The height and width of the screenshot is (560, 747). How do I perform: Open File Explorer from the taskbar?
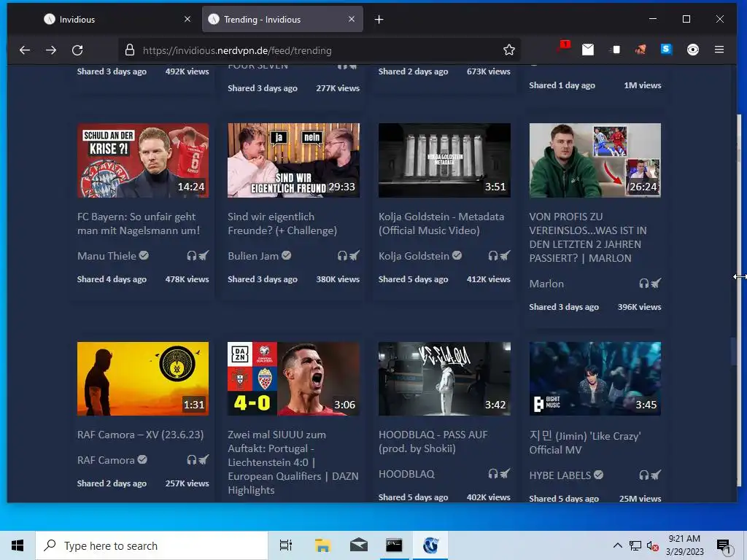[322, 545]
